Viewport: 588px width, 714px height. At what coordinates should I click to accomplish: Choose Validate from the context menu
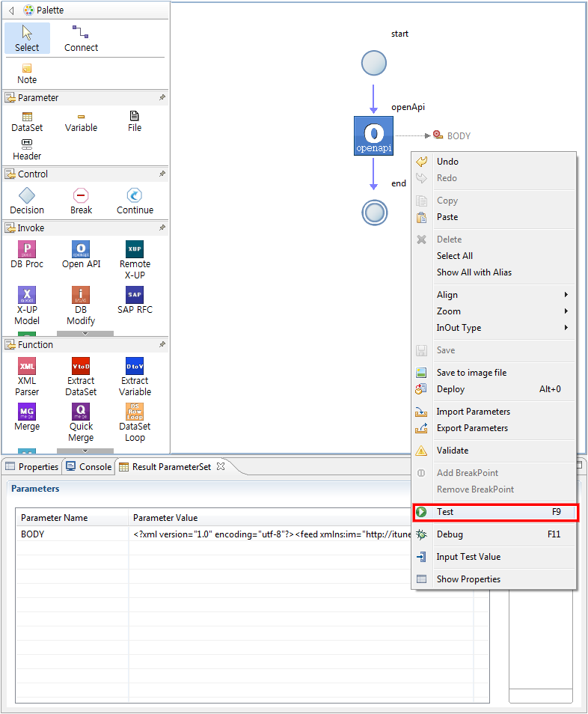pyautogui.click(x=494, y=450)
